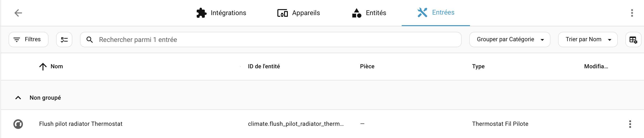The height and width of the screenshot is (138, 644).
Task: Click the Intégrations puzzle icon
Action: pos(201,13)
